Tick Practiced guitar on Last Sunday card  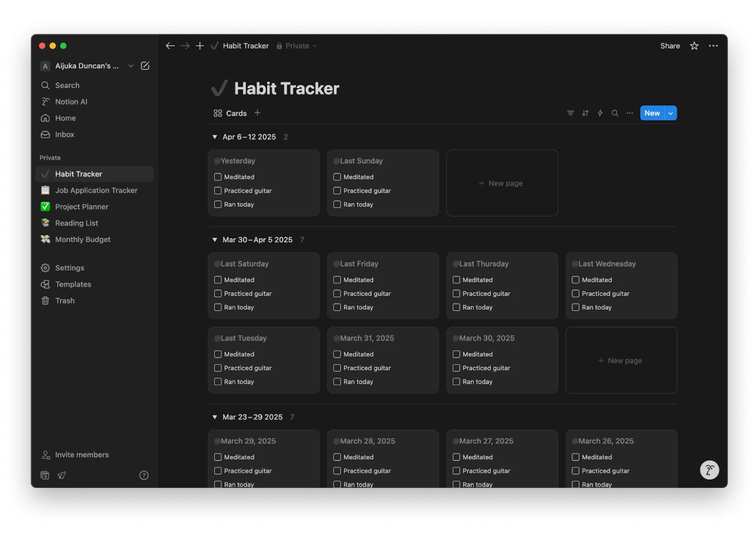337,190
